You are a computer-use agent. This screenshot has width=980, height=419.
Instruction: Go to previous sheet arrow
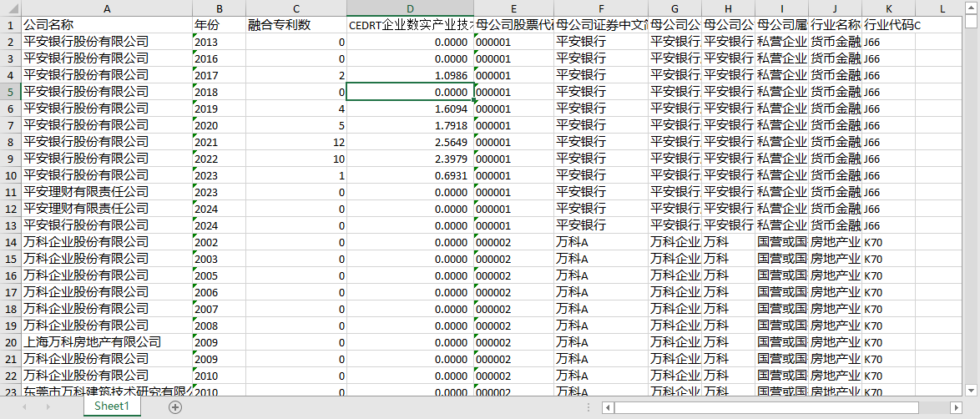click(24, 407)
